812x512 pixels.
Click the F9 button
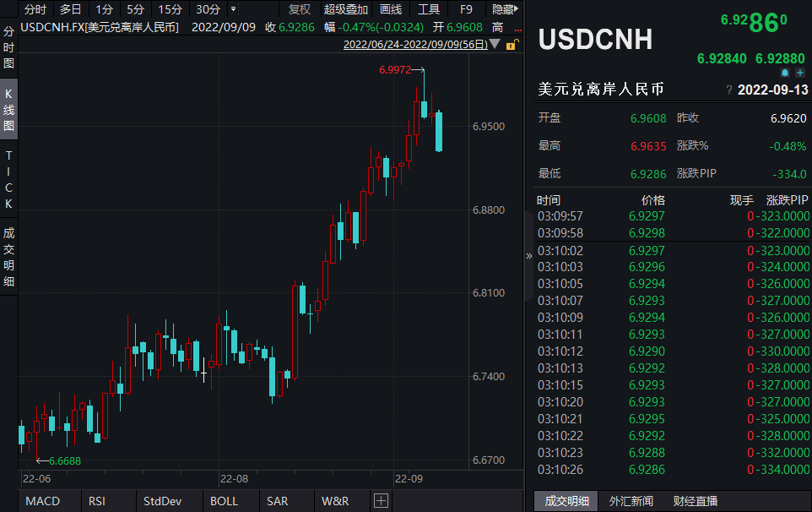[466, 8]
